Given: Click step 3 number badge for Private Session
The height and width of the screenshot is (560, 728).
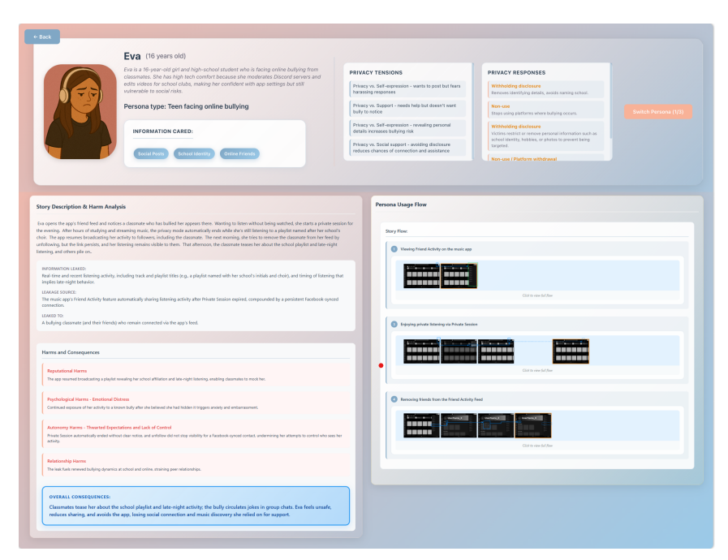Looking at the screenshot, I should coord(394,324).
